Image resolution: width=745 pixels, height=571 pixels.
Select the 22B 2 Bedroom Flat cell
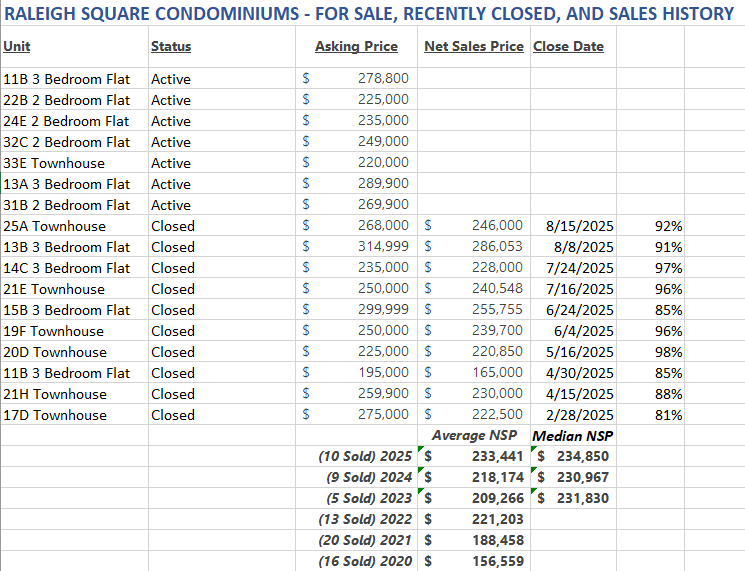[x=67, y=100]
